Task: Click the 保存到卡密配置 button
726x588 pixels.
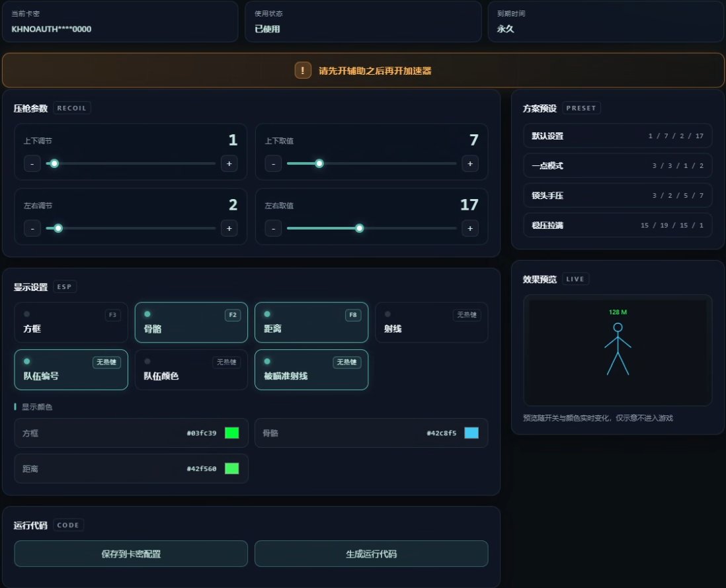Action: coord(131,554)
